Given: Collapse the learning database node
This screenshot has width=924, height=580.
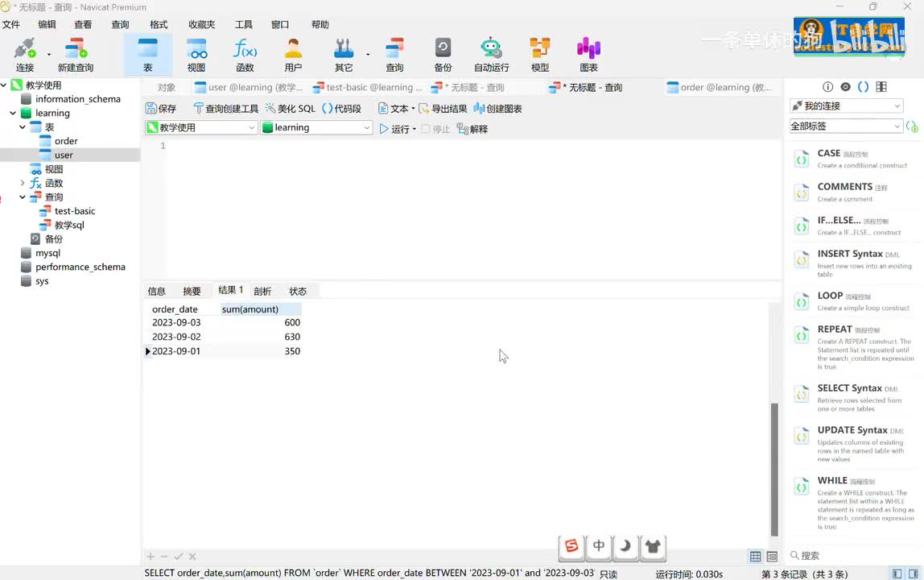Looking at the screenshot, I should point(13,113).
